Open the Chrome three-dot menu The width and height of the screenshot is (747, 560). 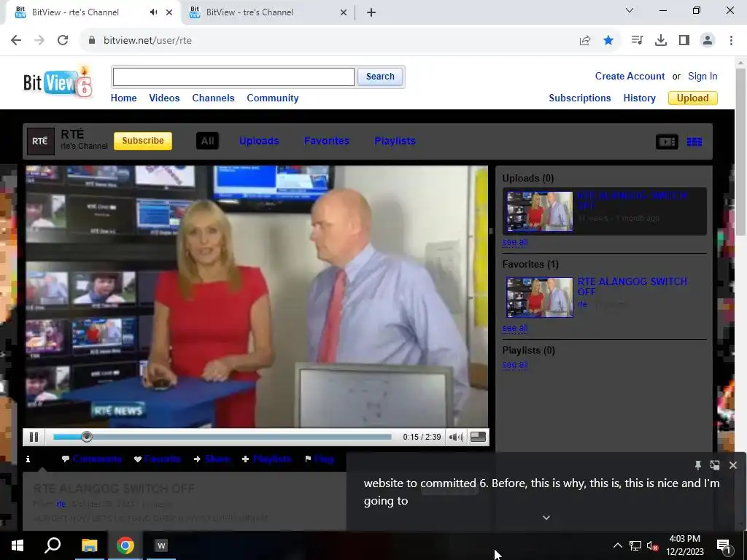(x=731, y=41)
